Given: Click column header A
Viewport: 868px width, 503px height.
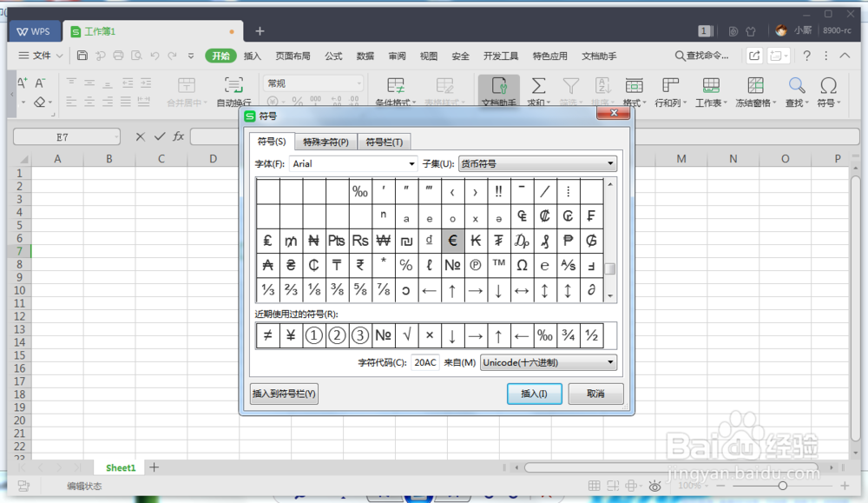Looking at the screenshot, I should [57, 159].
